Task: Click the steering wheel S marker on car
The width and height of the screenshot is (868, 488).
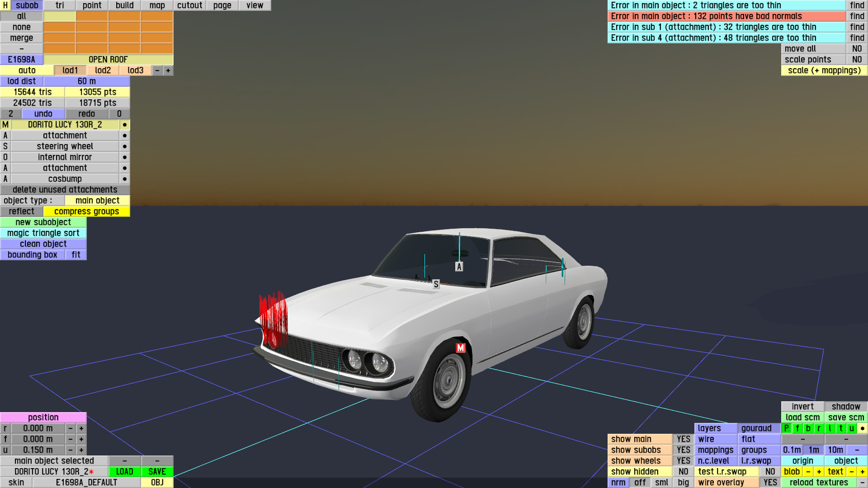Action: (x=436, y=284)
